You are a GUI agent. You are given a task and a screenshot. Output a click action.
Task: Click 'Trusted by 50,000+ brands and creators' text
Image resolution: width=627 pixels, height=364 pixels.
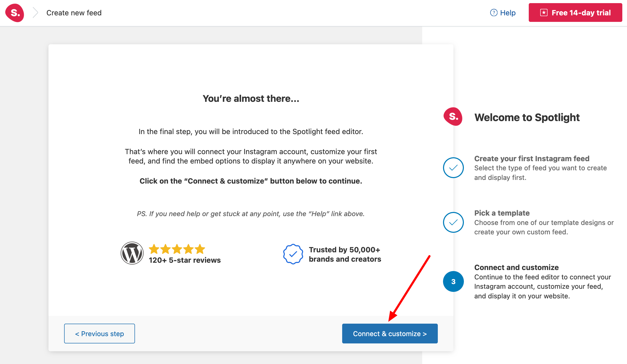(345, 254)
